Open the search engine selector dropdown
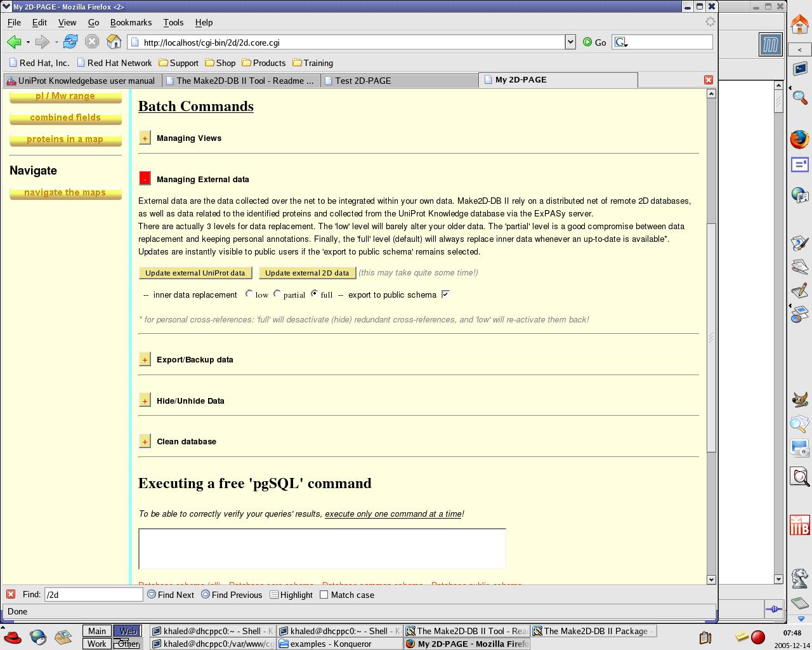 pos(621,43)
